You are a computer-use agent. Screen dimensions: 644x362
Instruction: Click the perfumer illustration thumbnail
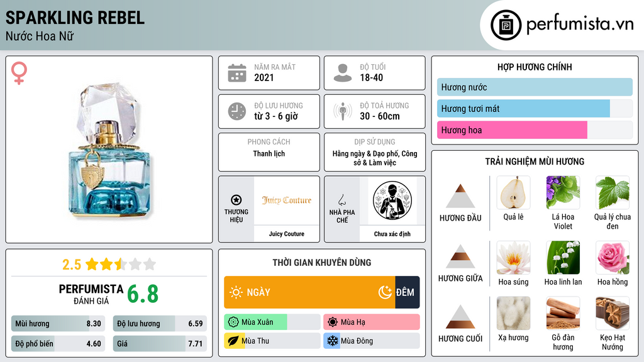coord(392,200)
